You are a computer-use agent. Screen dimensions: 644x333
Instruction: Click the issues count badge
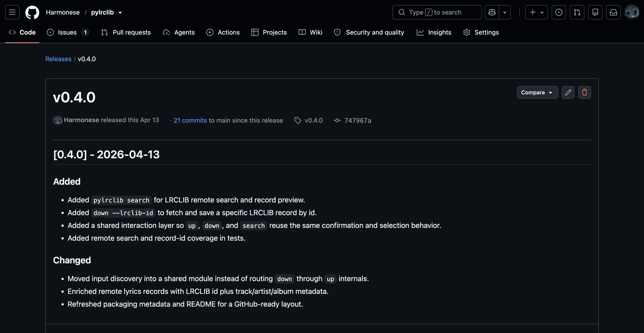coord(85,32)
